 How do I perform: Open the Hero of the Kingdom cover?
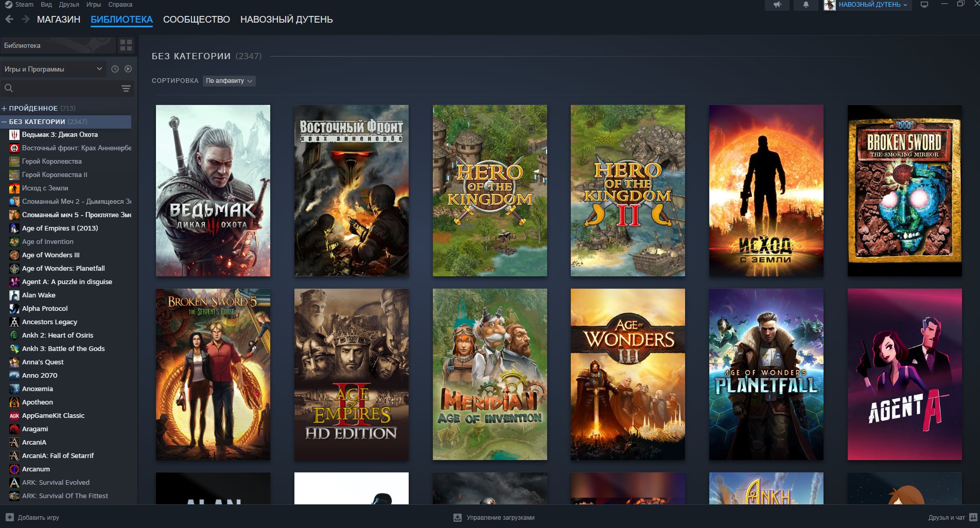(x=490, y=191)
